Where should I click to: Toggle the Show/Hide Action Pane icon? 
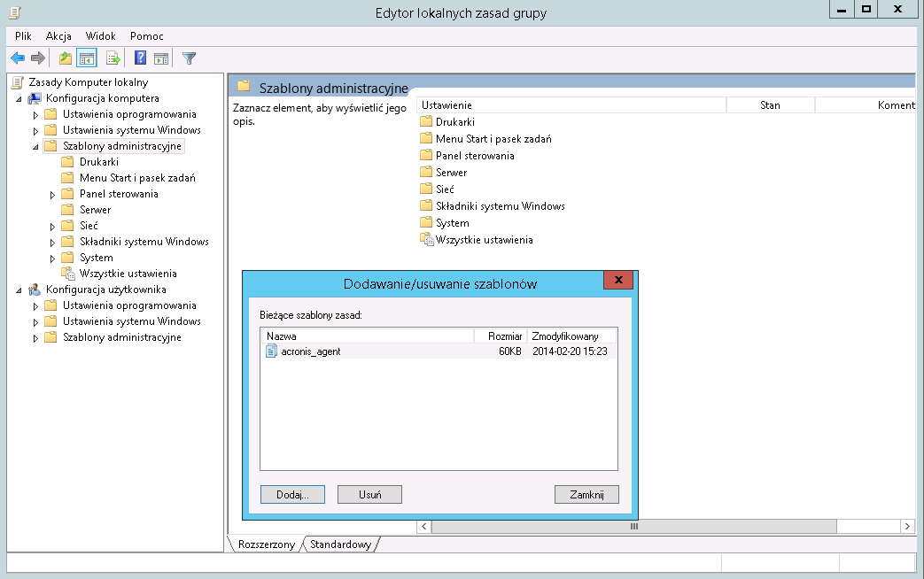click(x=160, y=58)
